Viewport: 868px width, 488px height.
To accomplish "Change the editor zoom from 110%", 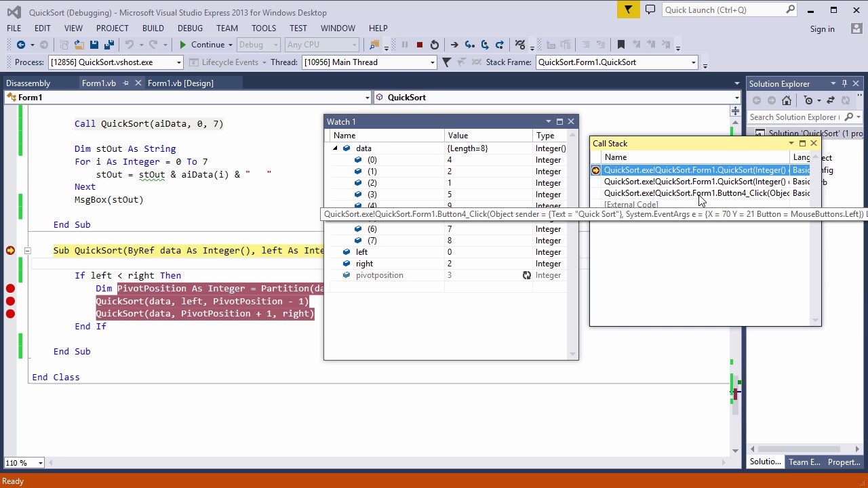I will tap(24, 463).
